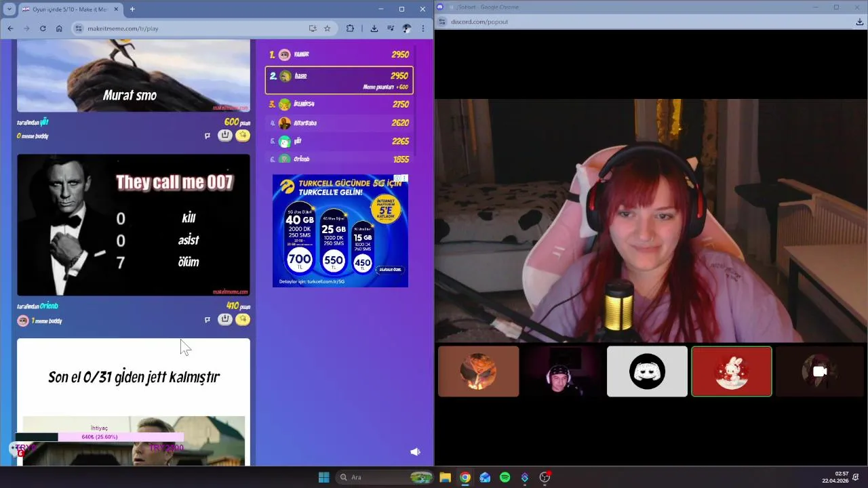This screenshot has height=488, width=868.
Task: Click Orionb author name under 007 meme
Action: 49,306
